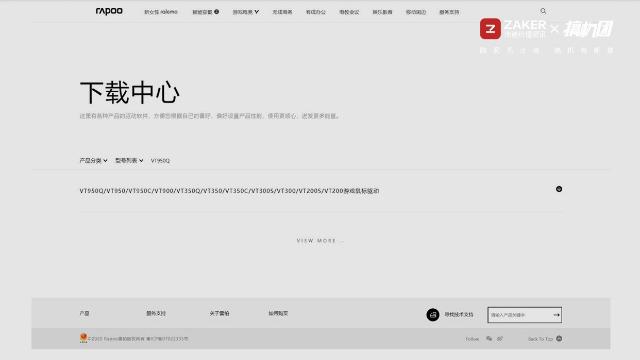Open the first nav item after logo
This screenshot has width=640, height=360.
[161, 12]
